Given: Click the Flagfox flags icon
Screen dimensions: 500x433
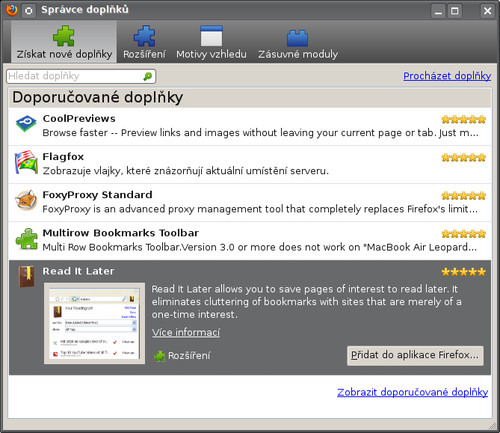Looking at the screenshot, I should pyautogui.click(x=26, y=162).
